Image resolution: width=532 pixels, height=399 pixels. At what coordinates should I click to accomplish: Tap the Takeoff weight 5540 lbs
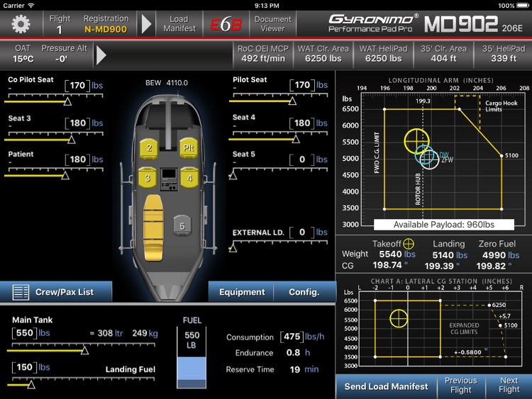coord(397,254)
